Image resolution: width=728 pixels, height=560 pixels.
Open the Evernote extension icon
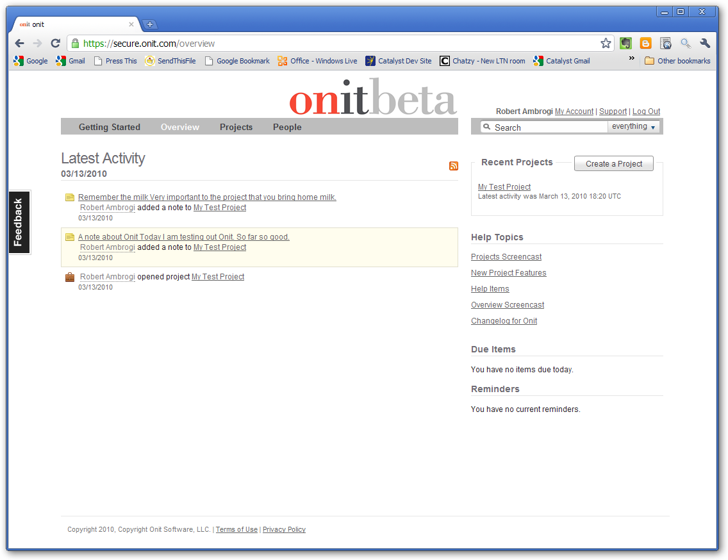626,43
